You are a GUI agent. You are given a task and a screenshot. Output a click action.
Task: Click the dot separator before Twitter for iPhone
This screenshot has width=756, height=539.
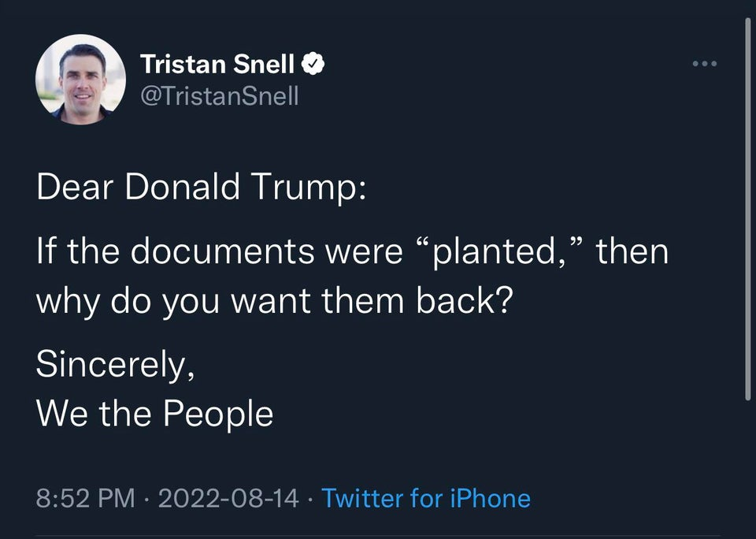(x=310, y=499)
